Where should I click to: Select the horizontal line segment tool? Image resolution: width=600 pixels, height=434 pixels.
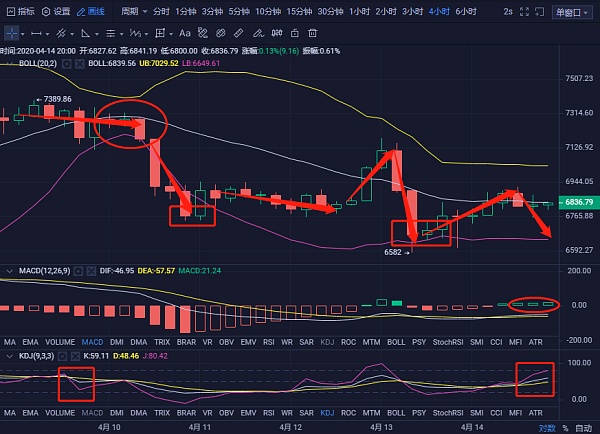tap(36, 34)
